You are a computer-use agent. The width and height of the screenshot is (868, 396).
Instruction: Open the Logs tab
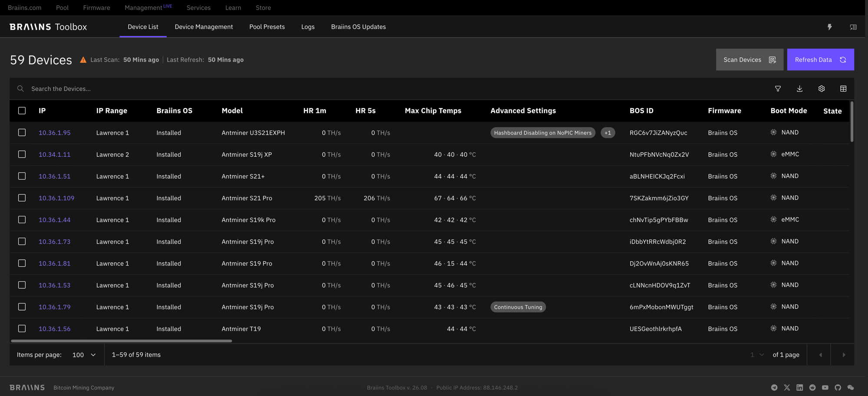(308, 27)
